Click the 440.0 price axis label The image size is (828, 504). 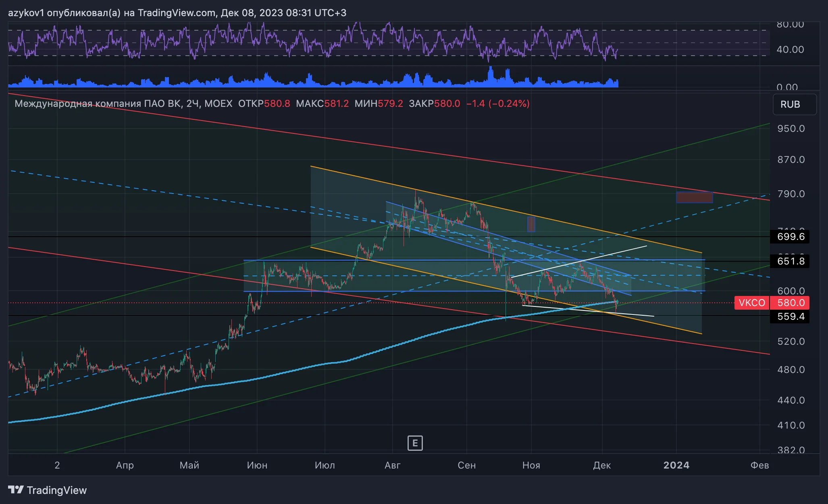(791, 400)
